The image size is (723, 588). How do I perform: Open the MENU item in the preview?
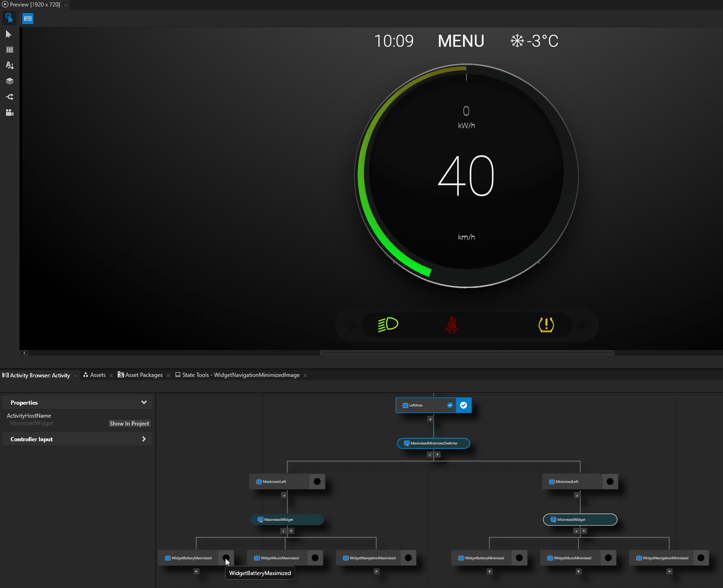point(461,41)
